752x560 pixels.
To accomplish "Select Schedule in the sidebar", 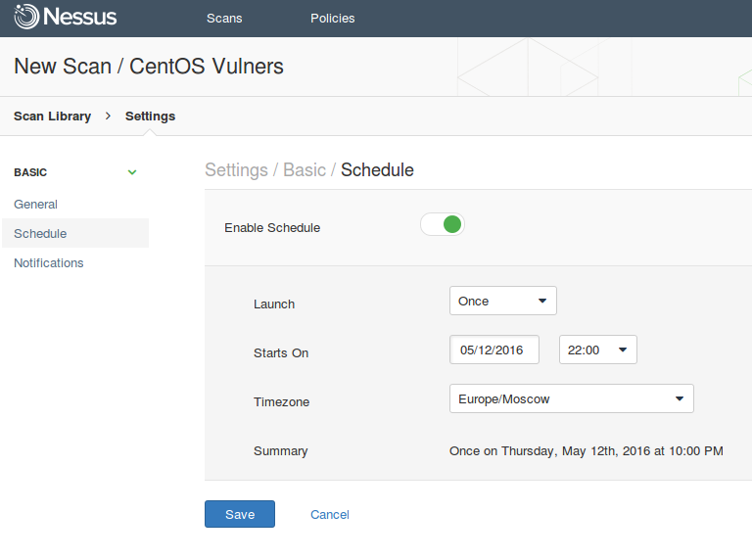I will point(75,233).
